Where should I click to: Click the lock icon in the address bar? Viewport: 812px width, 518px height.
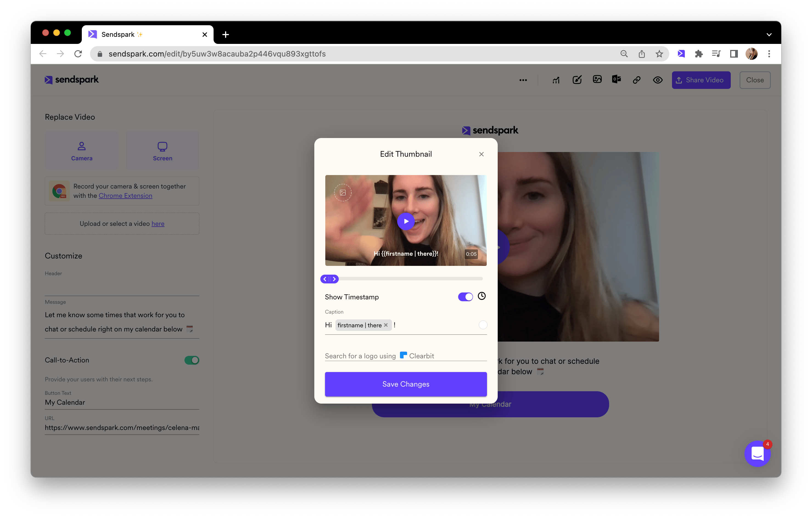click(100, 54)
